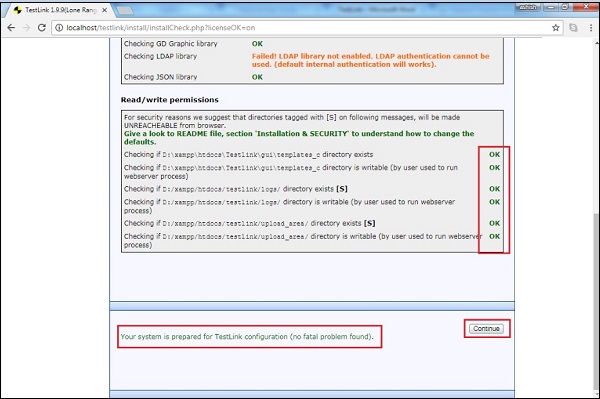Viewport: 600px width, 399px height.
Task: Click the scrollbar up arrow
Action: click(x=596, y=43)
